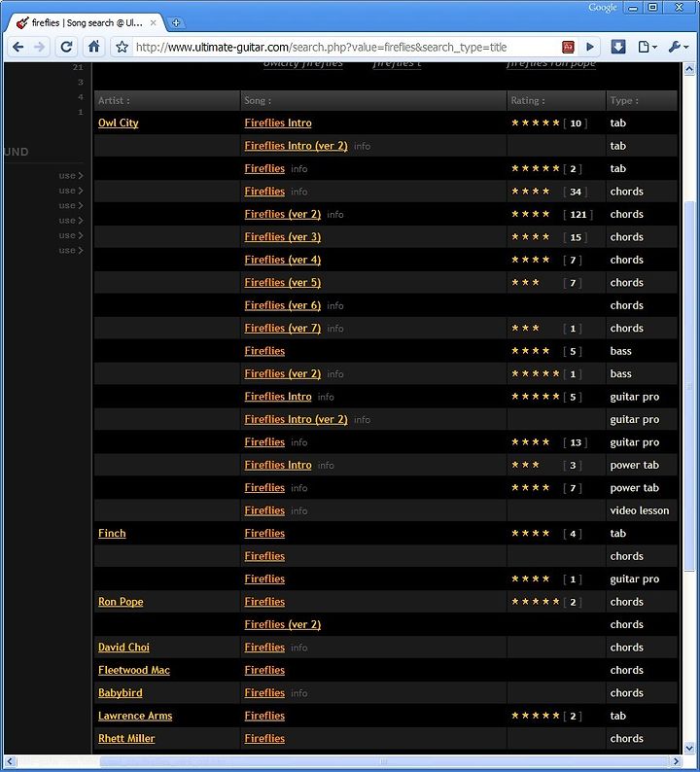Click the Song column header
The image size is (700, 772).
tap(373, 100)
